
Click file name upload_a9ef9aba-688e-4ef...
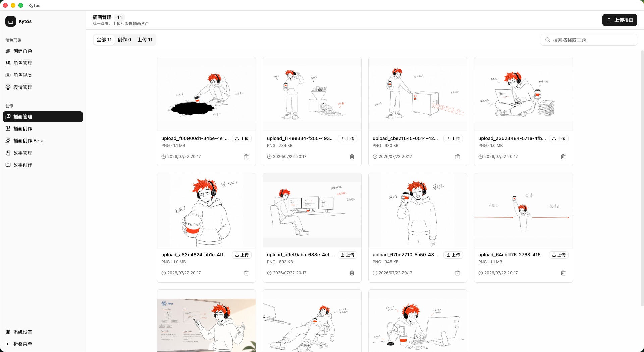(x=300, y=255)
